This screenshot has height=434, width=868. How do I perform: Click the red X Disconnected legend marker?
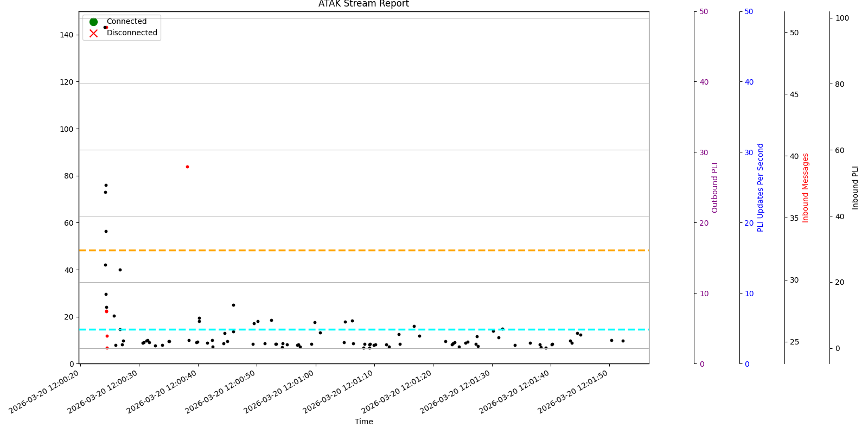coord(93,33)
